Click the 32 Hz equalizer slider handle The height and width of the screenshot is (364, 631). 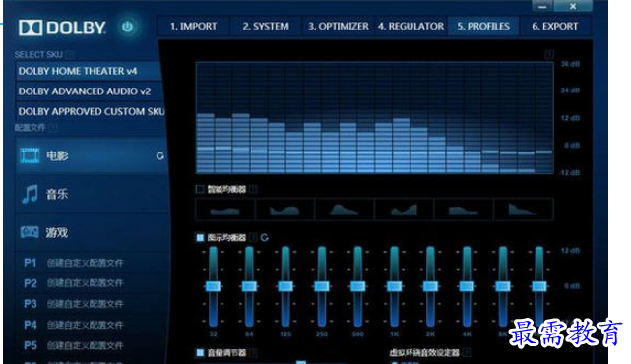tap(213, 286)
